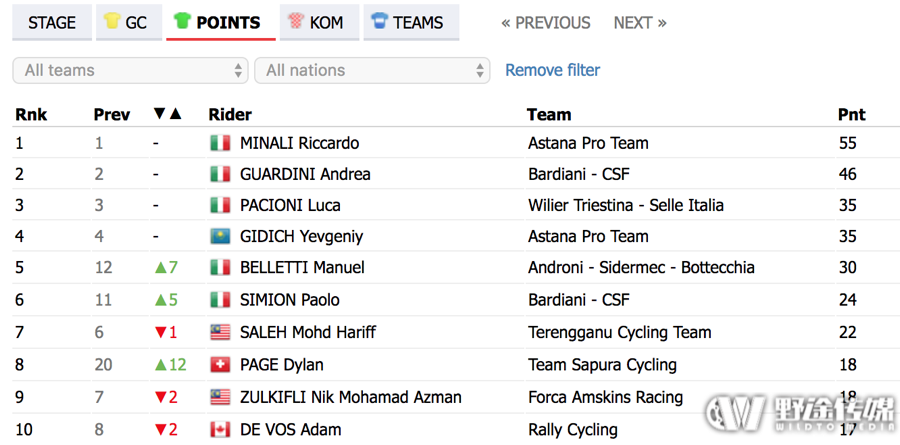Open the All teams dropdown
The image size is (900, 445).
pyautogui.click(x=130, y=70)
